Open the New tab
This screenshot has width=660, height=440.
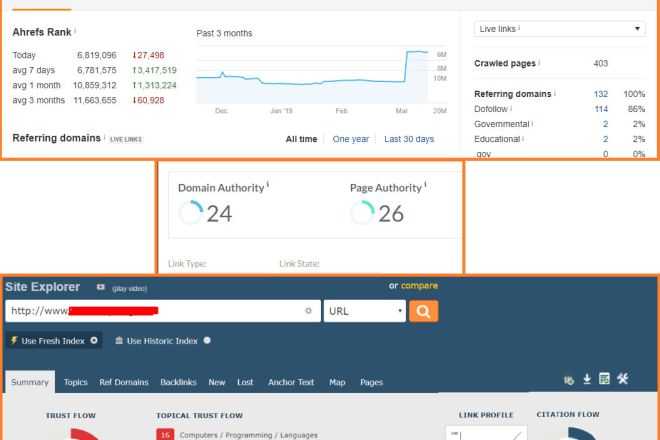click(217, 382)
